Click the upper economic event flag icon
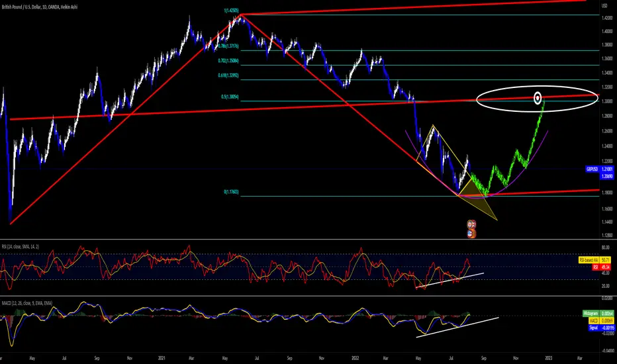Viewport: 617px width, 364px height. click(x=471, y=225)
